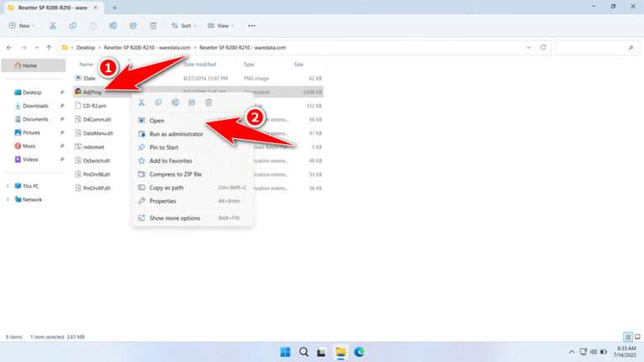
Task: Switch to the large thumbnails view layout
Action: click(636, 337)
